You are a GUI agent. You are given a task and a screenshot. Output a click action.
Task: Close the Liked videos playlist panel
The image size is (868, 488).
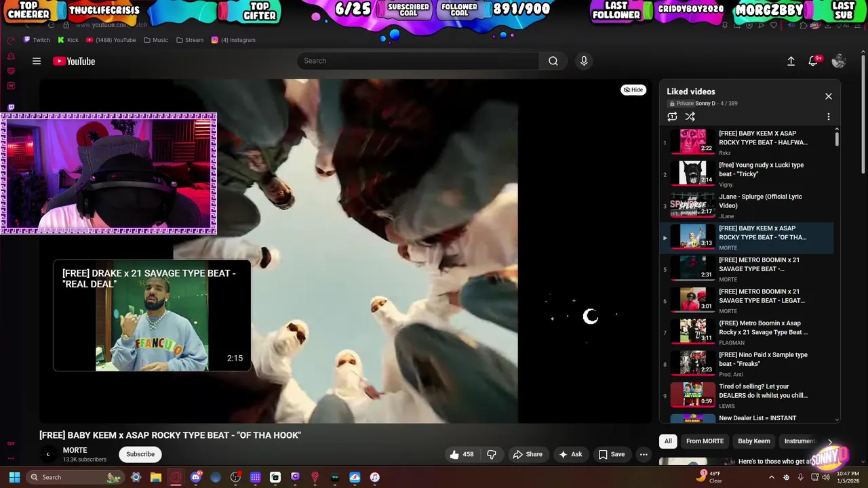click(829, 96)
